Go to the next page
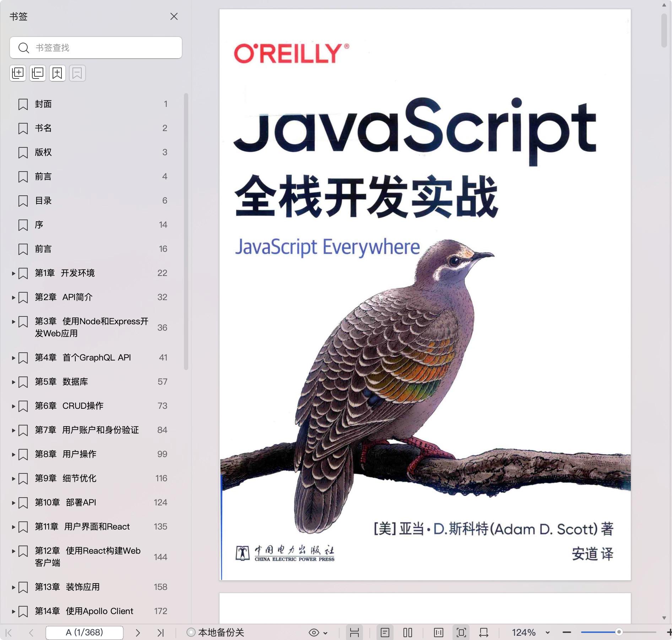672x640 pixels. [x=138, y=633]
